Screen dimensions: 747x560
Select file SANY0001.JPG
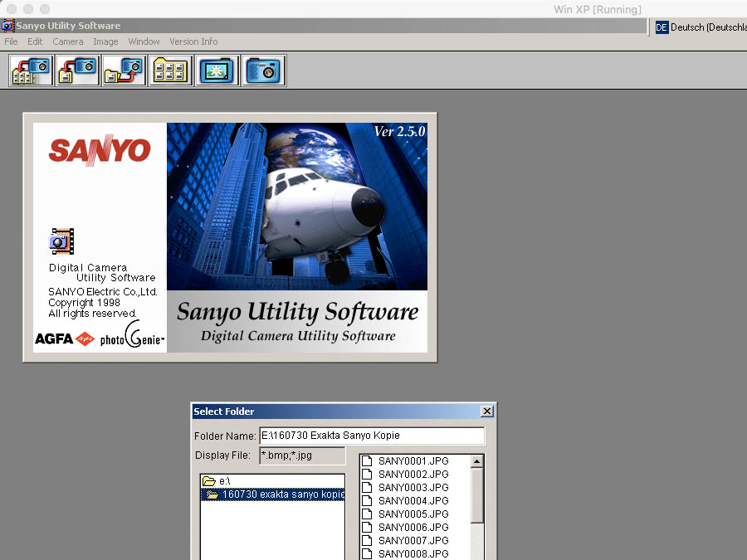[x=405, y=461]
